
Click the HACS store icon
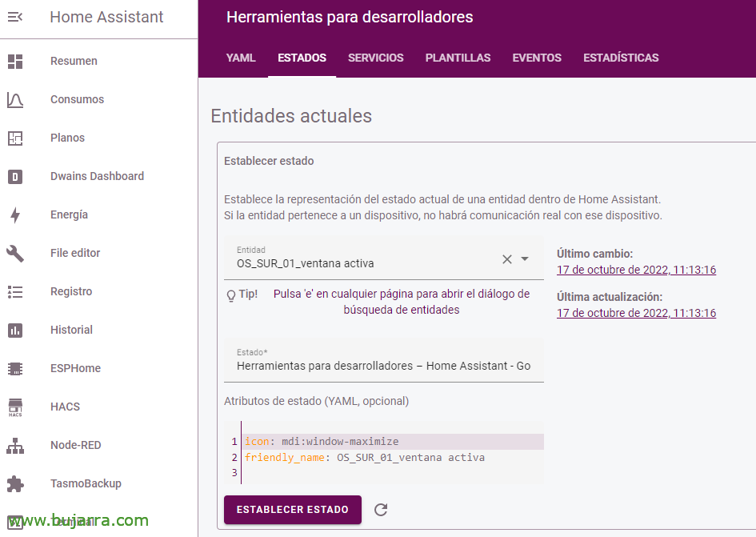(x=15, y=407)
